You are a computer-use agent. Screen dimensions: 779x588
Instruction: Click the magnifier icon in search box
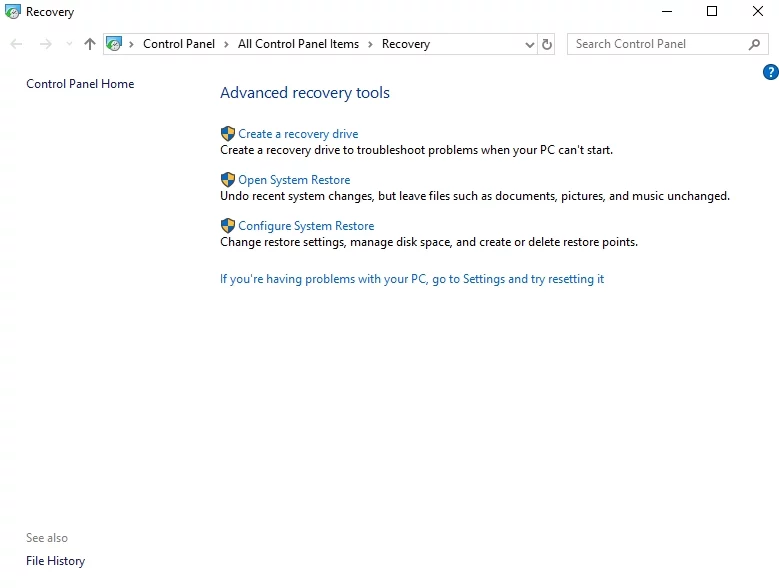click(755, 44)
